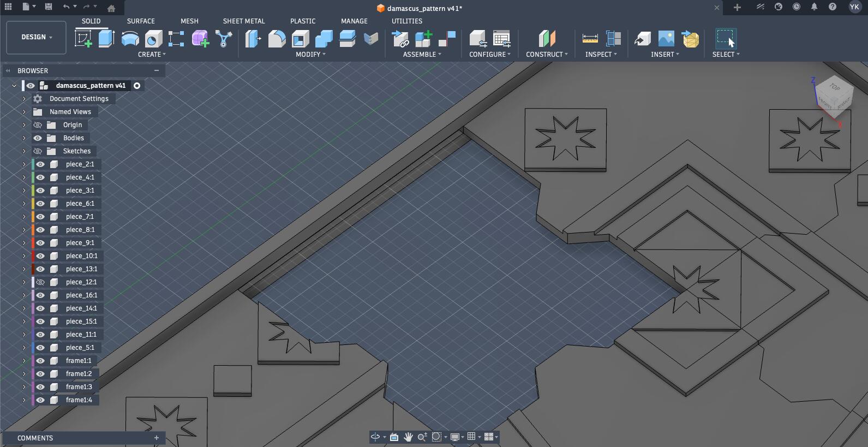Toggle visibility of piece_16:1

(x=40, y=295)
